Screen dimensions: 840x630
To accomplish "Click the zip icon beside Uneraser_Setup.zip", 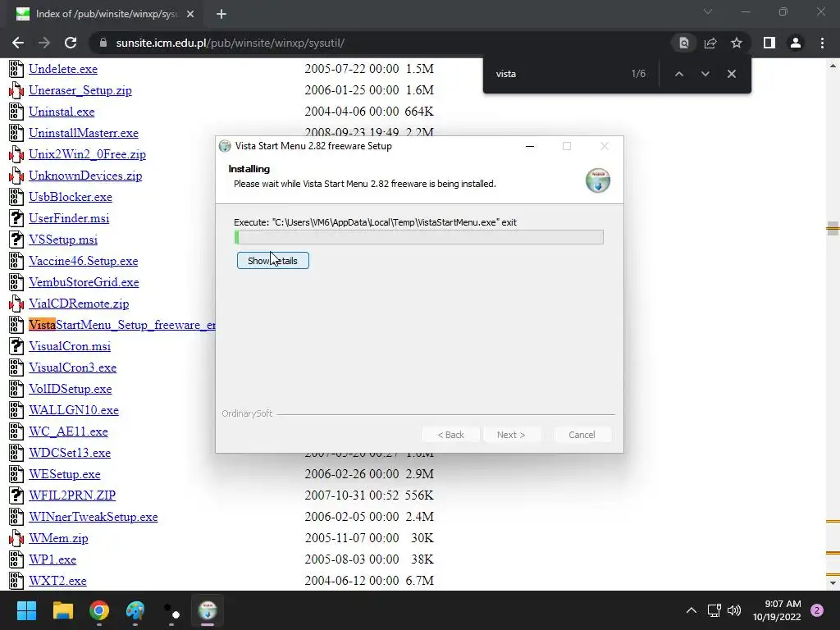I will (x=16, y=90).
